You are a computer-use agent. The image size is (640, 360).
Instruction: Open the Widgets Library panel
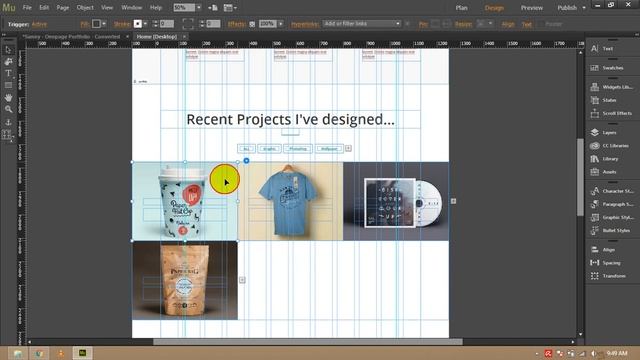(612, 87)
